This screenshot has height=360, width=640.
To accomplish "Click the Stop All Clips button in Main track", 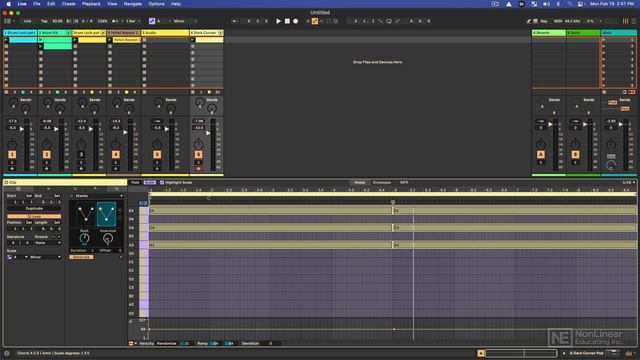I will [604, 92].
